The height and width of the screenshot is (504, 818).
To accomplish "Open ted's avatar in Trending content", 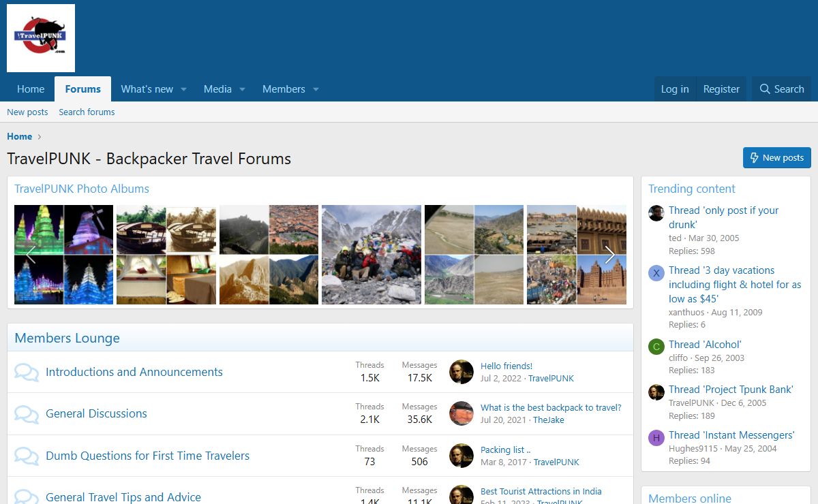I will pos(656,212).
